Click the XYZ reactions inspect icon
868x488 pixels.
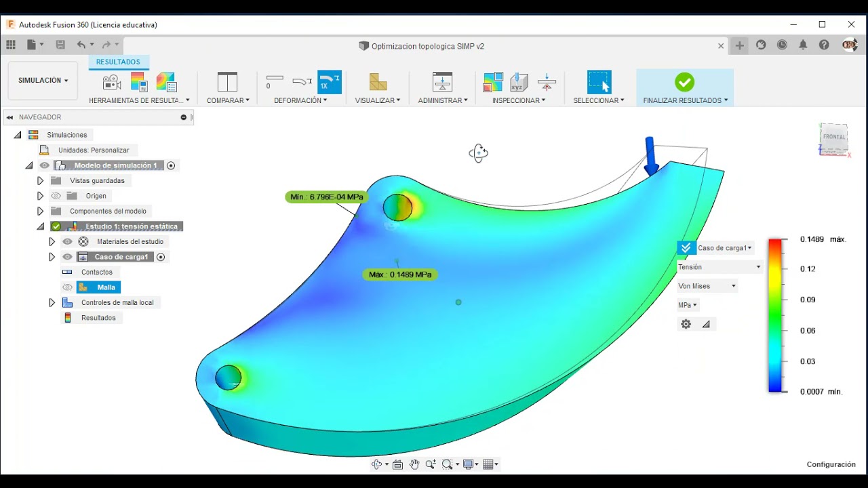(x=519, y=82)
